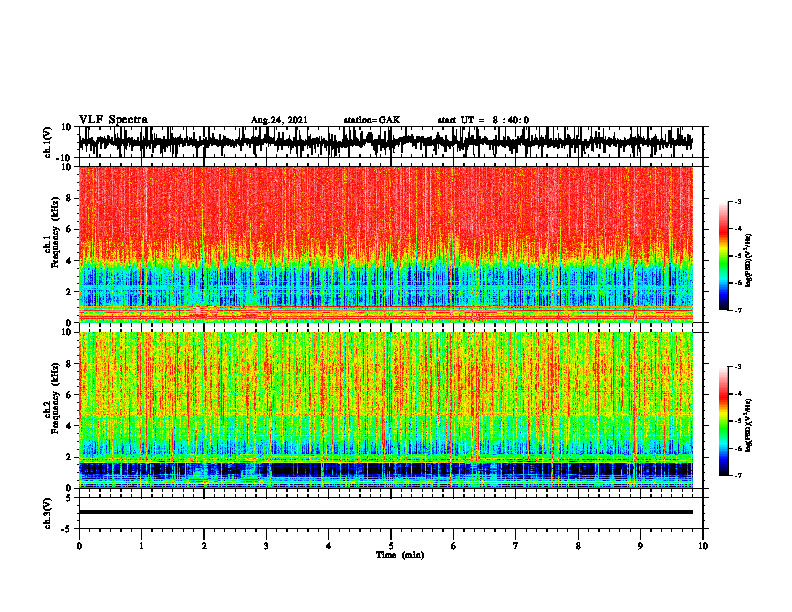Click the "VLF Spectra" plot title

pyautogui.click(x=113, y=120)
